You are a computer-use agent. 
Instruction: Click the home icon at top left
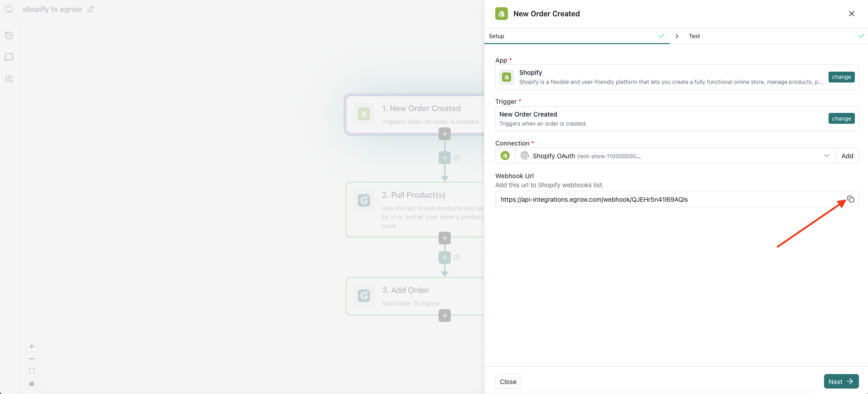pos(9,9)
